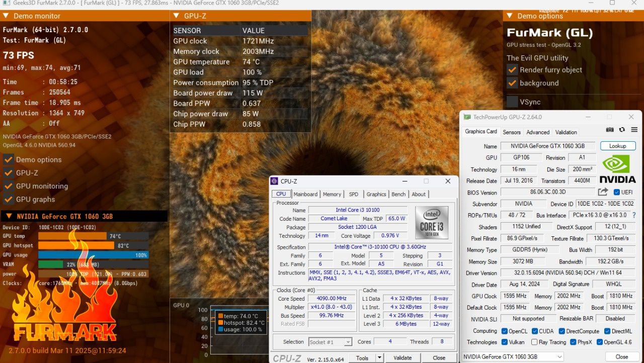Click the GPU-Z title bar app icon
Screen dimensions: 644x363
tap(467, 117)
